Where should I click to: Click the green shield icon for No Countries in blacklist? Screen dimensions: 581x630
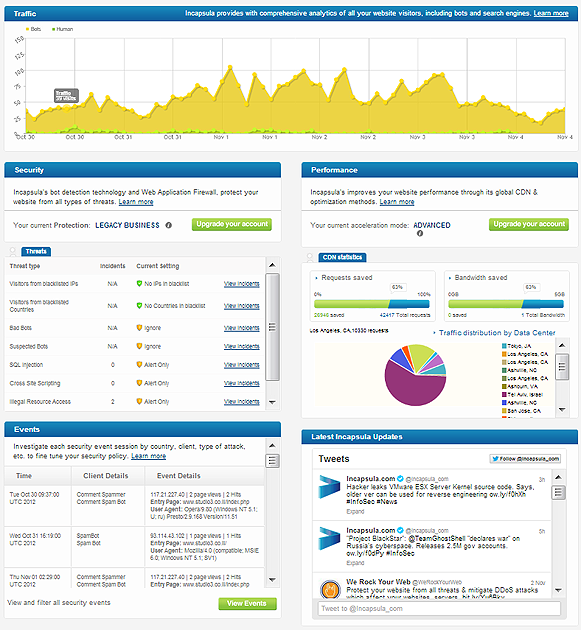point(139,306)
